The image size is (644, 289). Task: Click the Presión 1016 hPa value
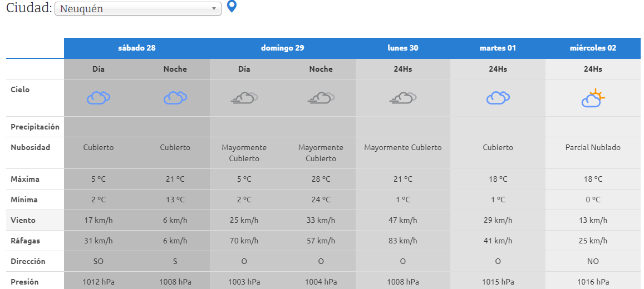[x=593, y=282]
